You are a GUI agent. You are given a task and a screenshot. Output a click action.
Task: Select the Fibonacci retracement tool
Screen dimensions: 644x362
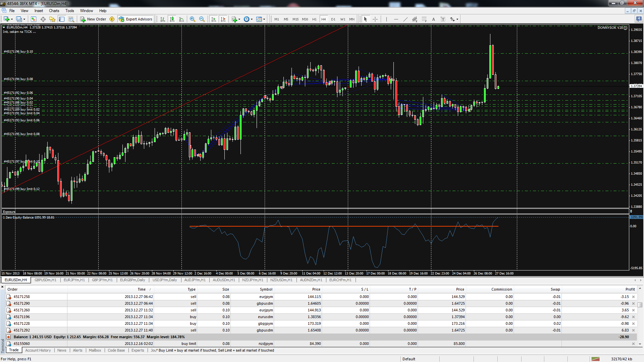click(x=424, y=19)
